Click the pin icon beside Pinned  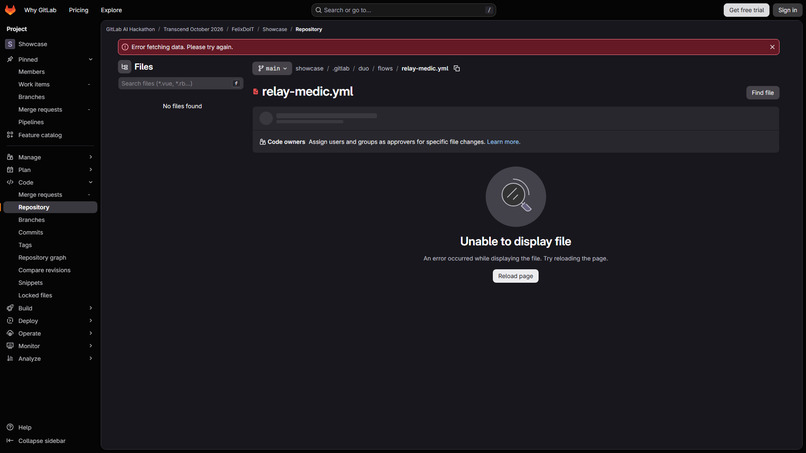(x=10, y=60)
